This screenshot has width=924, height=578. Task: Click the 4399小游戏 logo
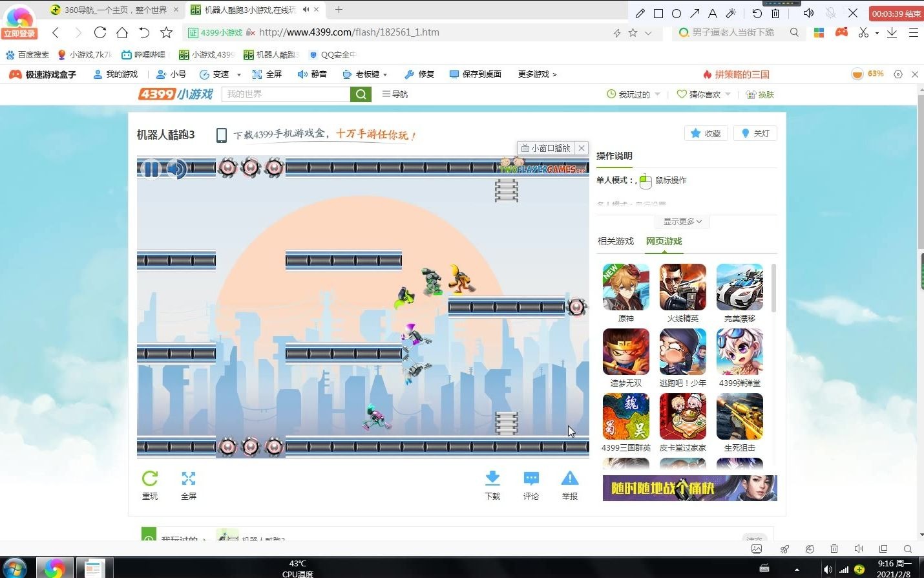click(x=175, y=94)
